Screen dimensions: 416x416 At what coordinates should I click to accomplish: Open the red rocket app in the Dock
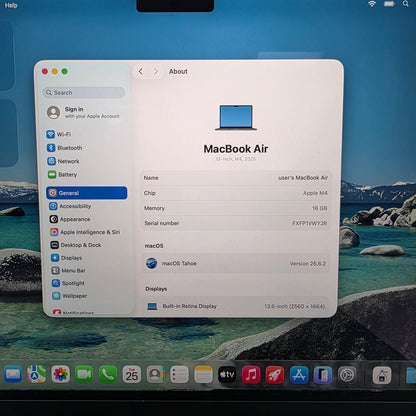[x=275, y=374]
